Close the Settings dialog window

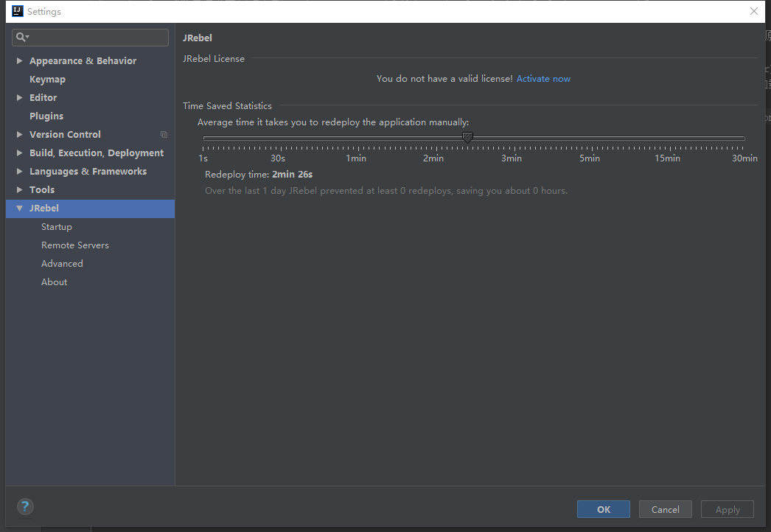(754, 11)
